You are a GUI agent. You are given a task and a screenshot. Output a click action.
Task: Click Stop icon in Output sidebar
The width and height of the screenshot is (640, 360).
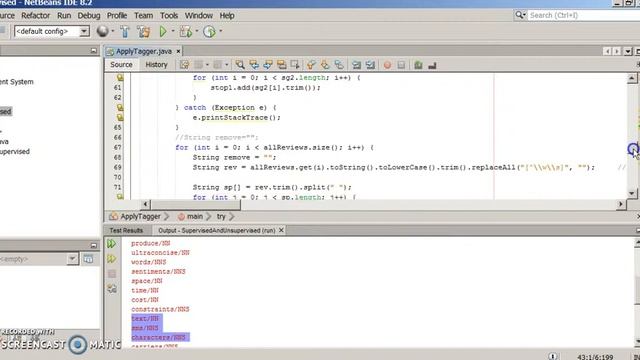[112, 274]
